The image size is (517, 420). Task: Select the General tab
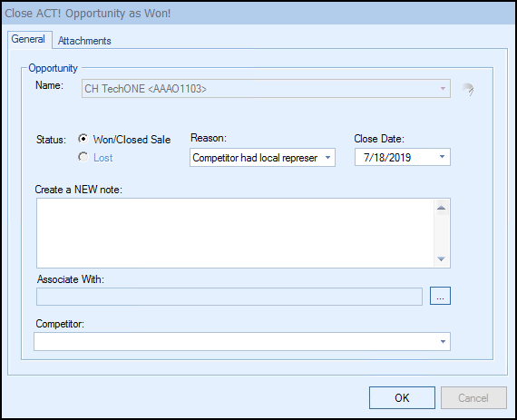click(x=28, y=39)
